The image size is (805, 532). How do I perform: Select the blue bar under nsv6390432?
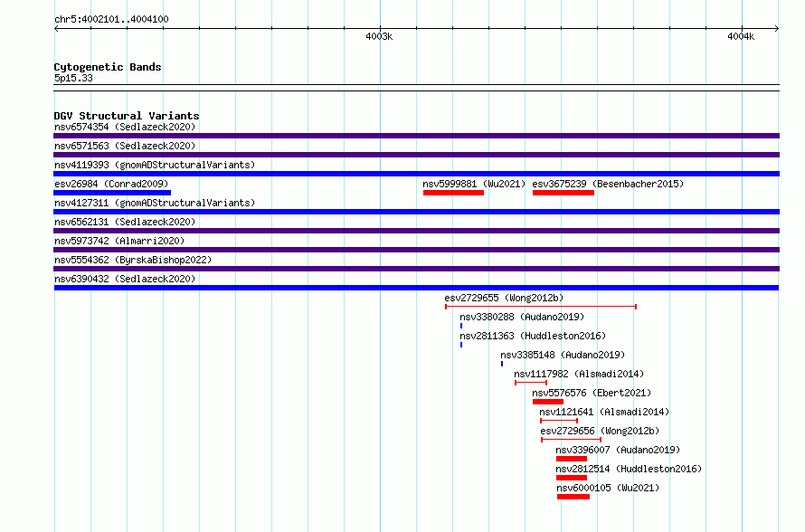click(416, 288)
